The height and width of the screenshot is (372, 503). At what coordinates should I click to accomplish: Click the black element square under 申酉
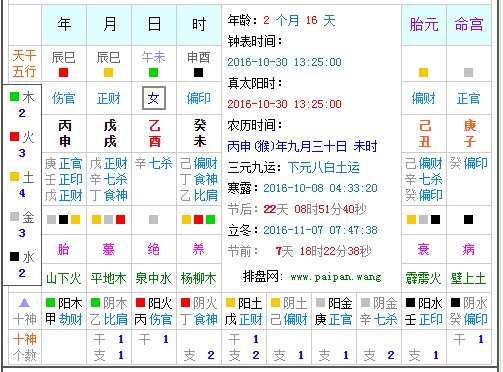198,72
